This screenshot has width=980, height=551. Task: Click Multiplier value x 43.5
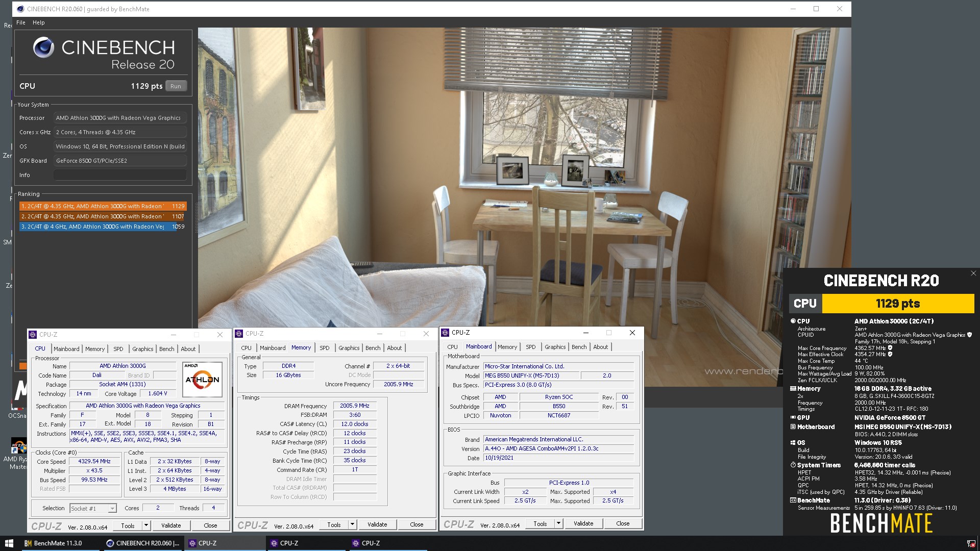point(94,470)
